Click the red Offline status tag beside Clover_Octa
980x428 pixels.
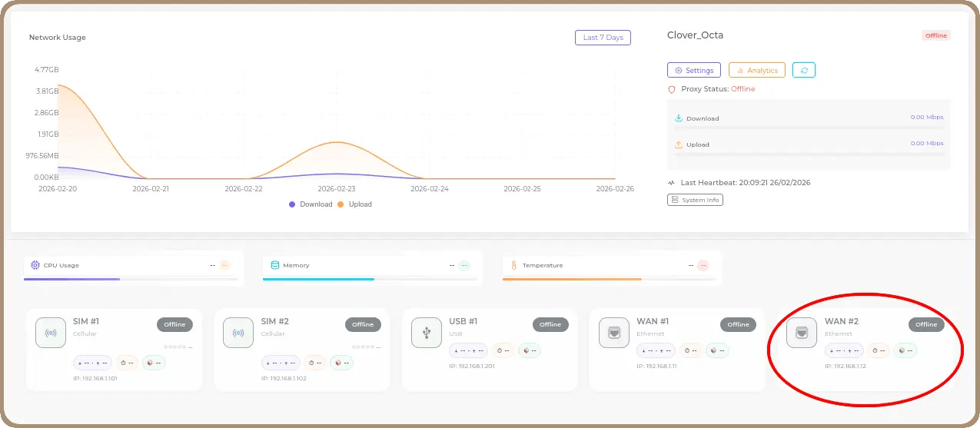(936, 35)
